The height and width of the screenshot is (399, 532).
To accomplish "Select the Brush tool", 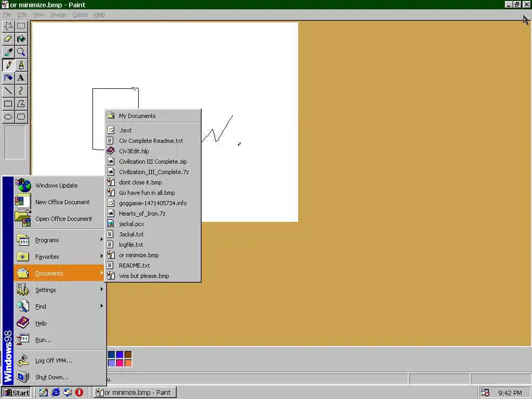I will (21, 65).
